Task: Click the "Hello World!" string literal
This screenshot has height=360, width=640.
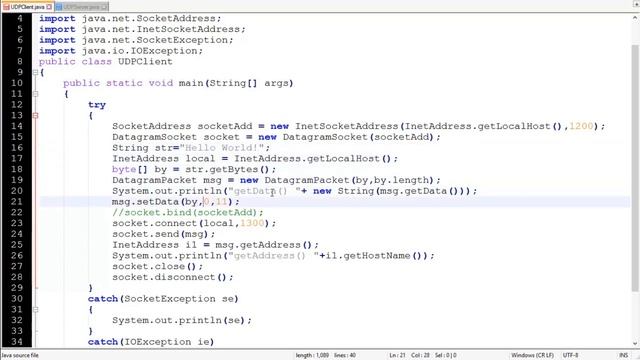Action: click(x=222, y=148)
